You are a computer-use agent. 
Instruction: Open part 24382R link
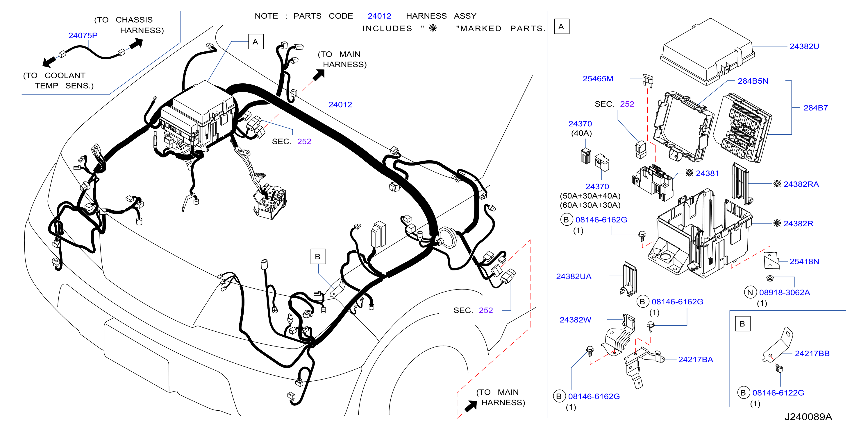[798, 224]
